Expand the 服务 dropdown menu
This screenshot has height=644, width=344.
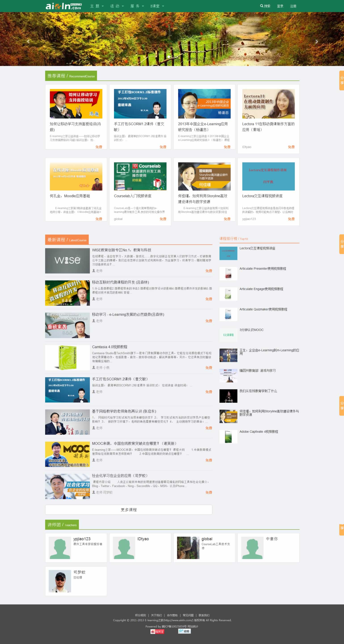tap(137, 6)
